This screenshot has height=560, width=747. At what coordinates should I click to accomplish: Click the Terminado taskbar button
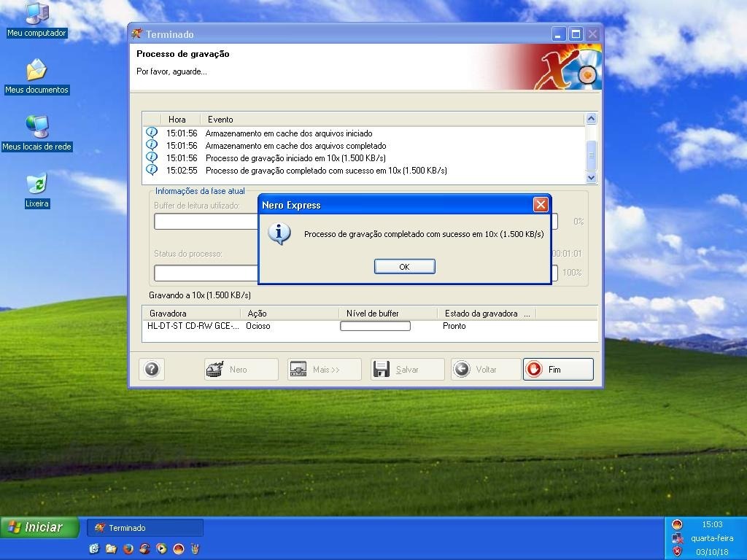[145, 528]
